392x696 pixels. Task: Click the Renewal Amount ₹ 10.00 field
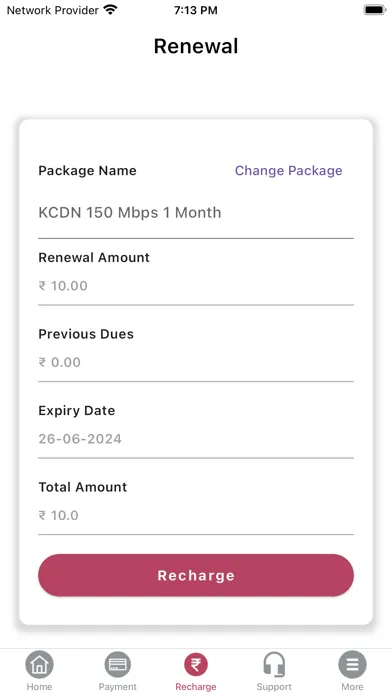[x=196, y=286]
